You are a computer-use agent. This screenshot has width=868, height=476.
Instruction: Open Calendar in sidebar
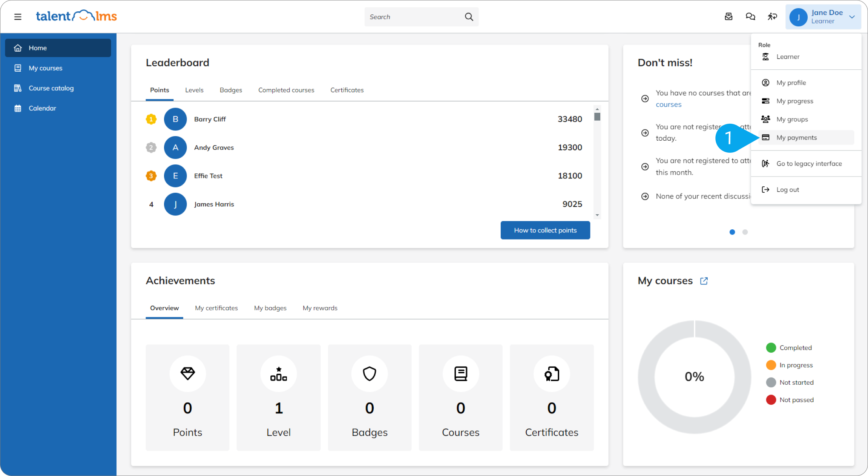[x=58, y=108]
